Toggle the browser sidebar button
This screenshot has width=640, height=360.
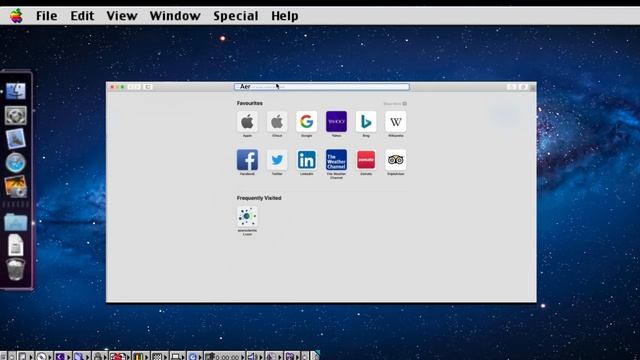(x=148, y=87)
